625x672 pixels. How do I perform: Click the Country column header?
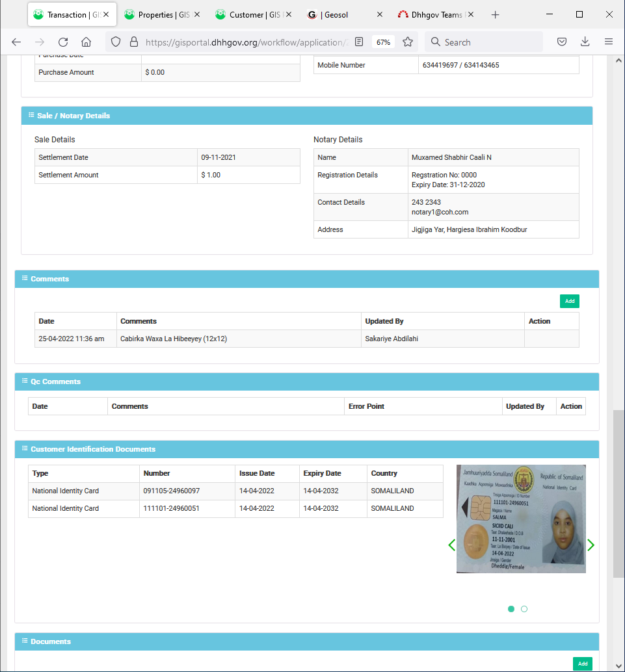coord(384,473)
